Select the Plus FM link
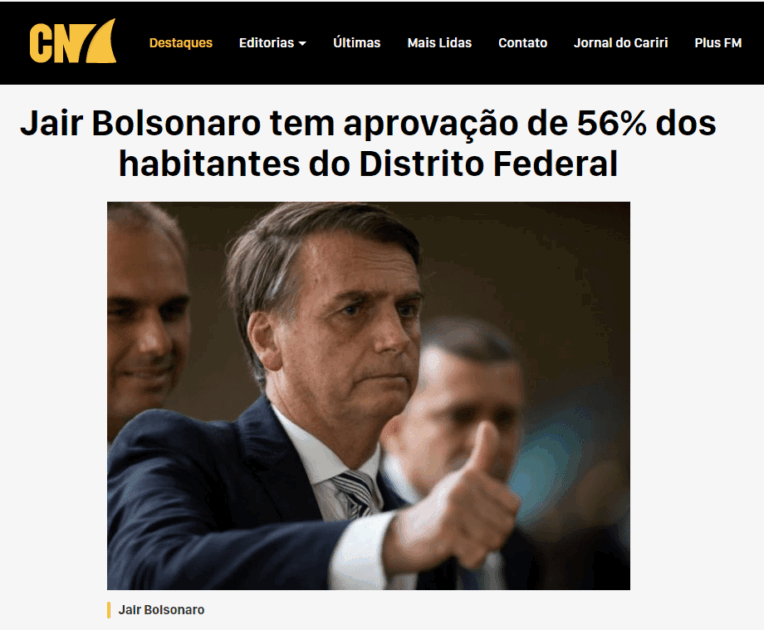Screen dimensions: 764x630 tap(718, 43)
